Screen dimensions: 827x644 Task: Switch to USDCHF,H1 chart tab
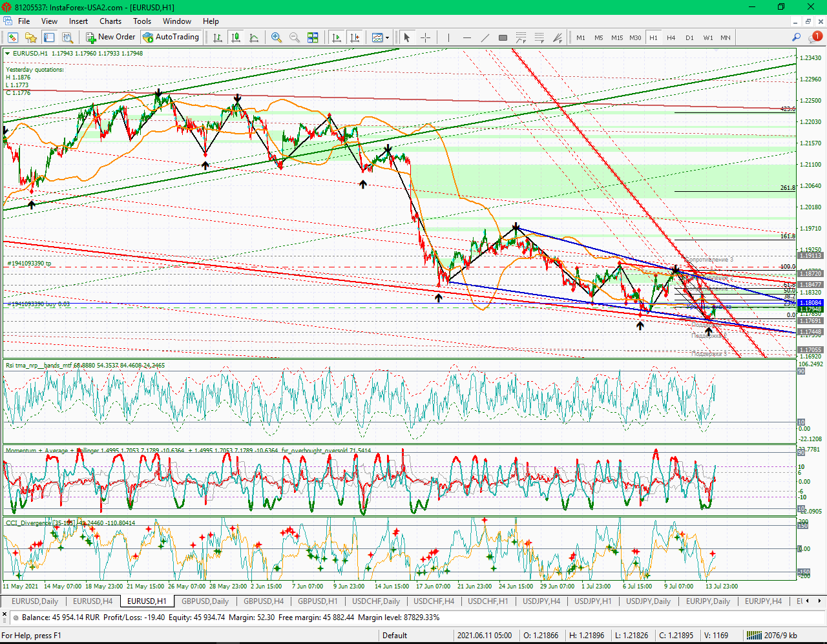pos(488,601)
